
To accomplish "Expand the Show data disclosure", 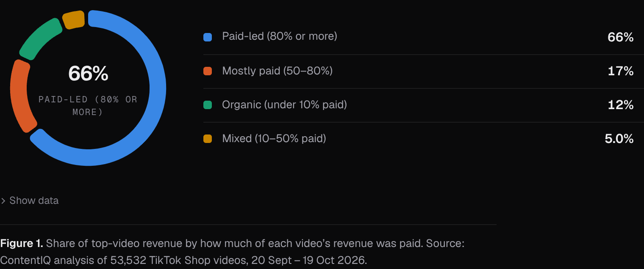I will (x=30, y=200).
